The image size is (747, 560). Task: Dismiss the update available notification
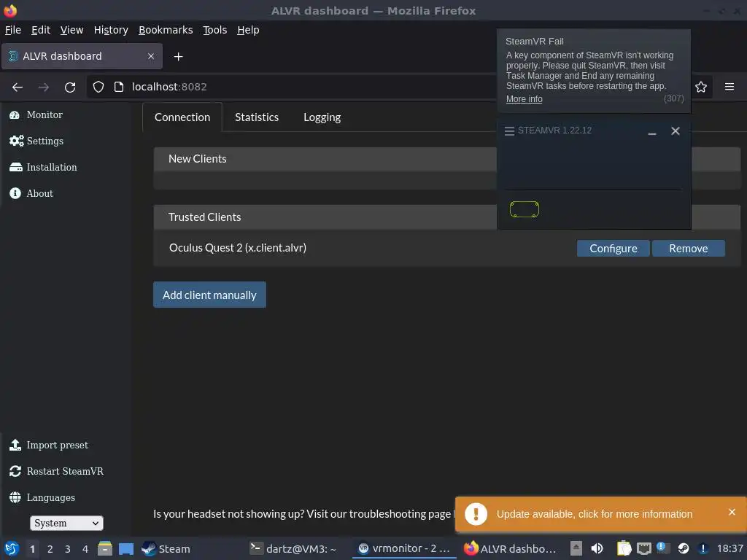[x=732, y=512]
